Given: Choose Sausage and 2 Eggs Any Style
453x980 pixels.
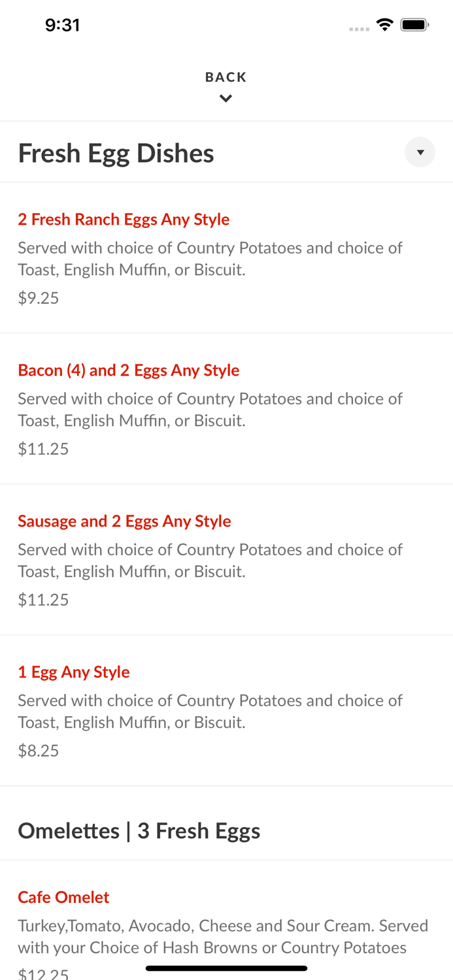Looking at the screenshot, I should [124, 521].
